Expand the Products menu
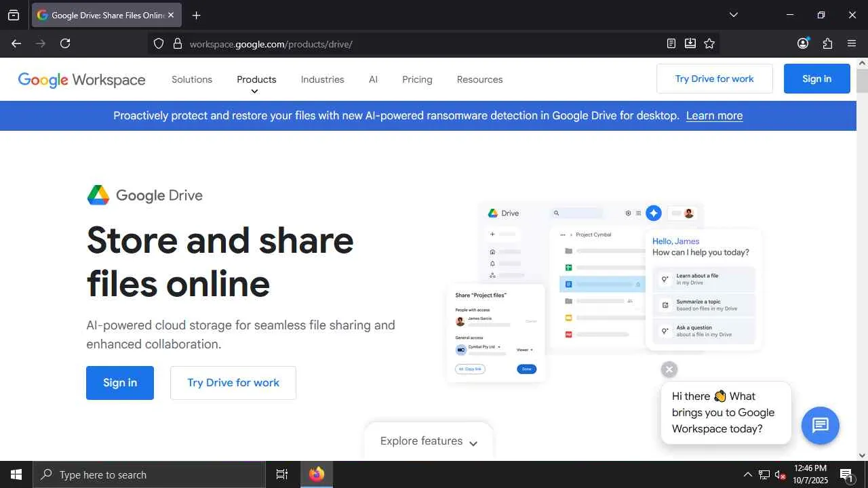 click(256, 79)
